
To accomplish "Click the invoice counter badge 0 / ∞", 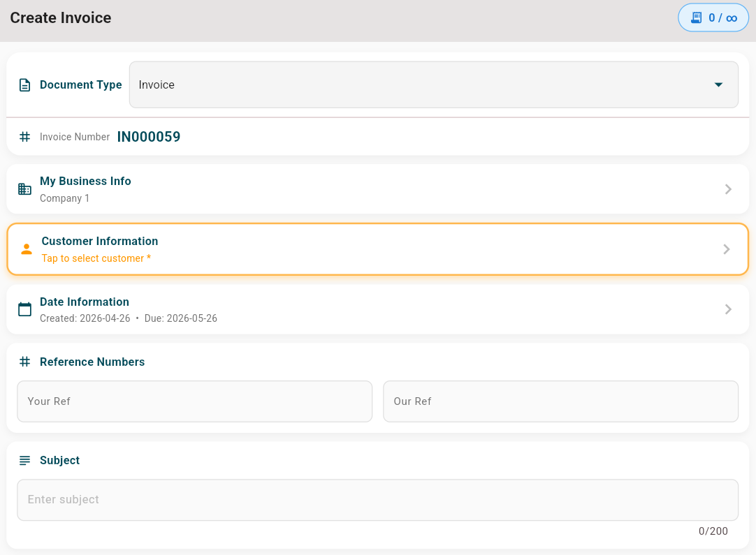I will click(x=713, y=18).
